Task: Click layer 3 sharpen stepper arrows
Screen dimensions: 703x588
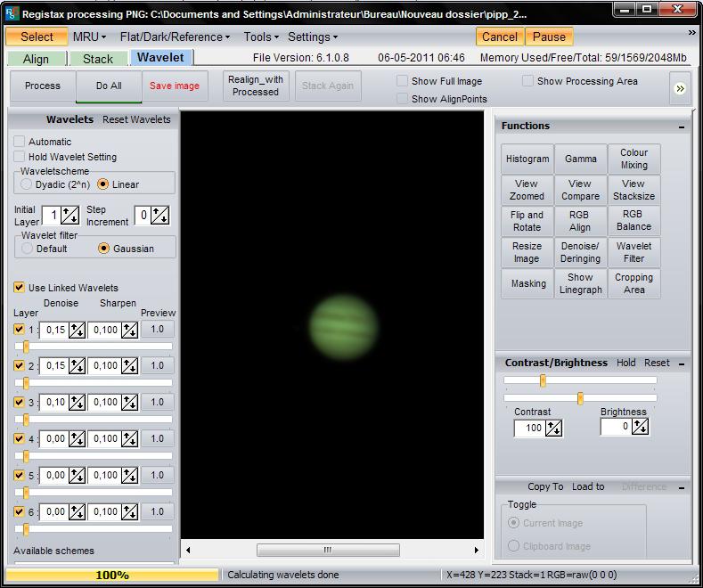Action: [x=130, y=403]
